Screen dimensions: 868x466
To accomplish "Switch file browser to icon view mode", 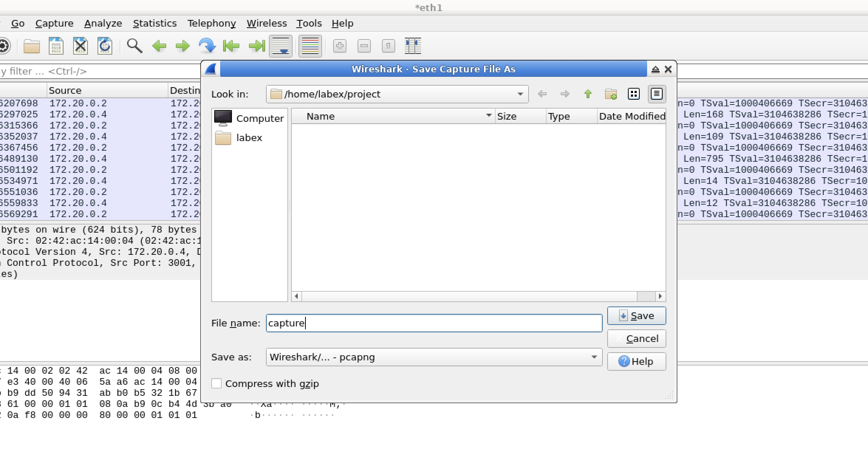I will 634,94.
